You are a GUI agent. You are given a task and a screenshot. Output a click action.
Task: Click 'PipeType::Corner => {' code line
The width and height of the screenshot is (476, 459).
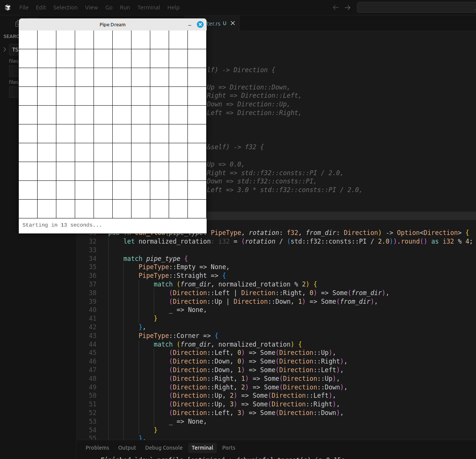178,336
